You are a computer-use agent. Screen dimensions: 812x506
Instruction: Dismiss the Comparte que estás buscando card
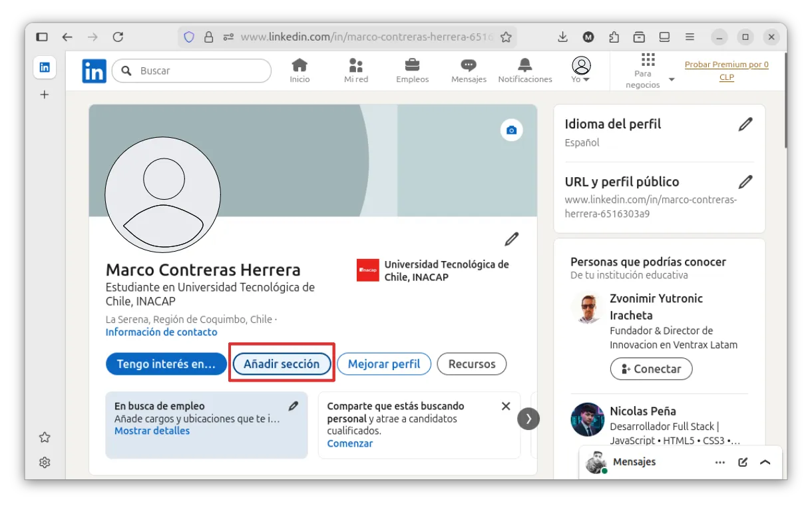pos(506,406)
